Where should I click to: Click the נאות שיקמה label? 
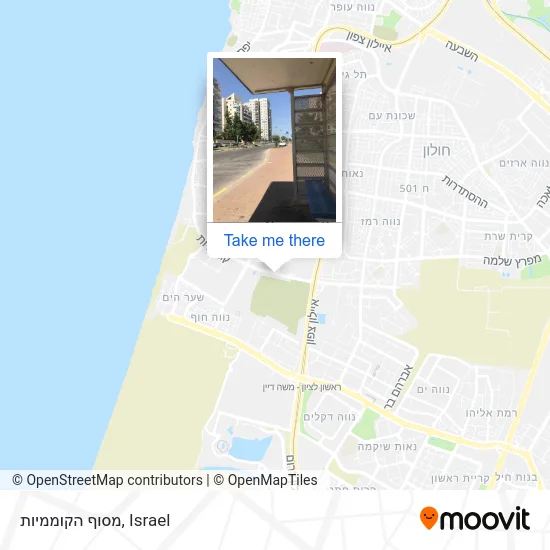click(387, 447)
